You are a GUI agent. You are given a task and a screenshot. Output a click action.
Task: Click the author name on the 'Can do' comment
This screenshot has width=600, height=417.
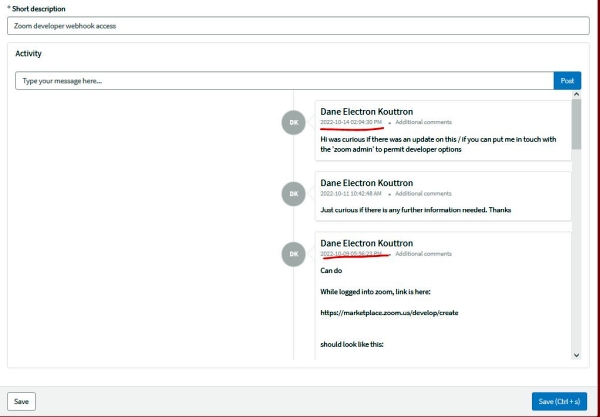click(367, 243)
